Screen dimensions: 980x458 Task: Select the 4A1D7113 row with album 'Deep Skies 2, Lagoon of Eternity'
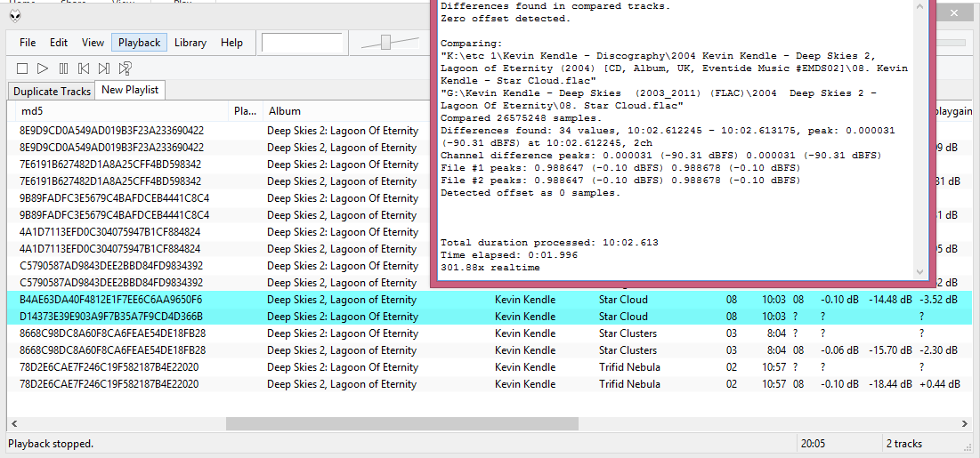pos(219,249)
